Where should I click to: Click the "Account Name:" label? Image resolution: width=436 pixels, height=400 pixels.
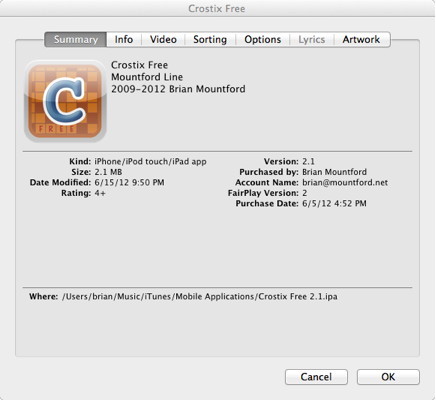tap(267, 183)
